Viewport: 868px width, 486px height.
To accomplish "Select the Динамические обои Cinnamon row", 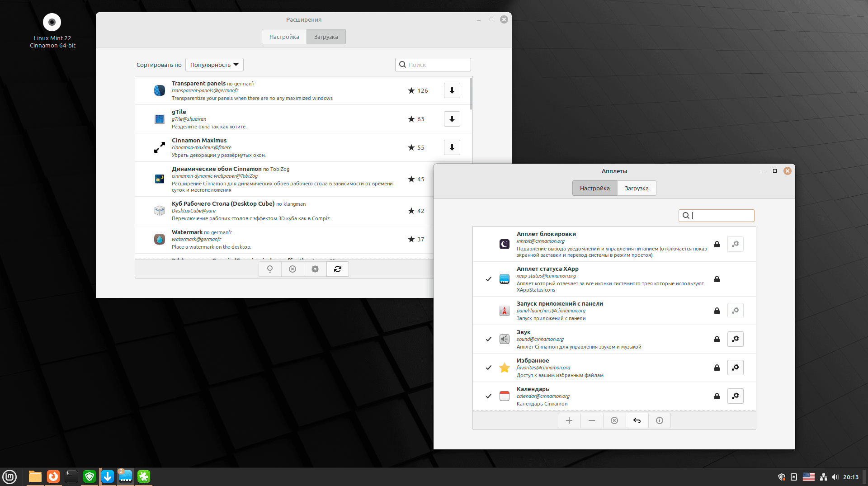I will 284,179.
